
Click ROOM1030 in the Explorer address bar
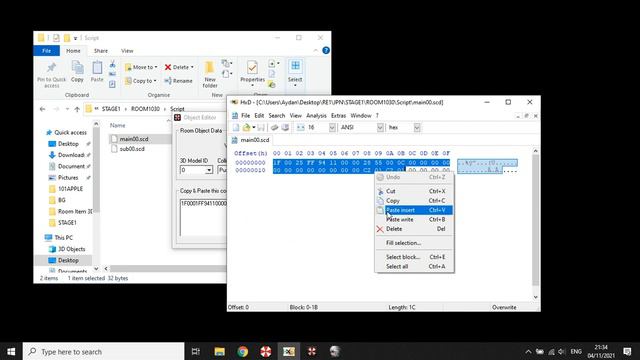pos(145,109)
